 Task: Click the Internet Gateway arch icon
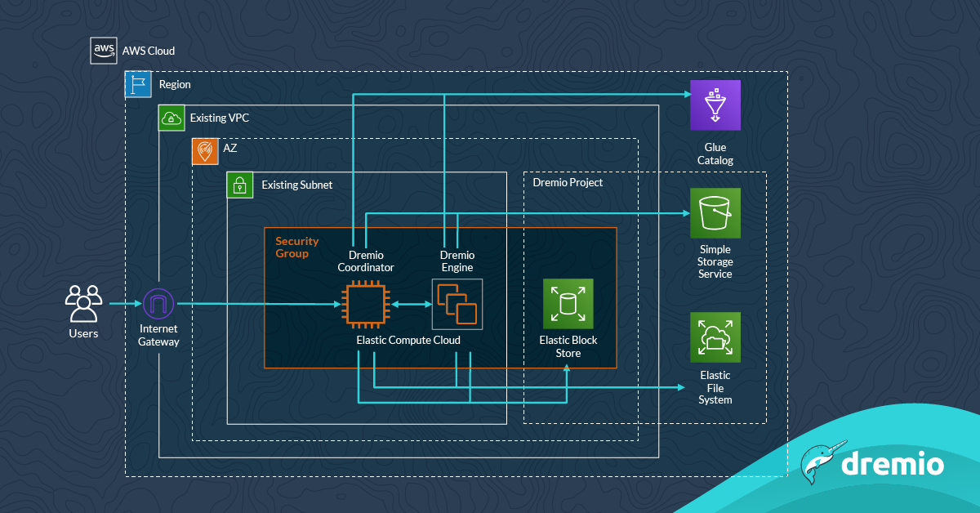[158, 305]
